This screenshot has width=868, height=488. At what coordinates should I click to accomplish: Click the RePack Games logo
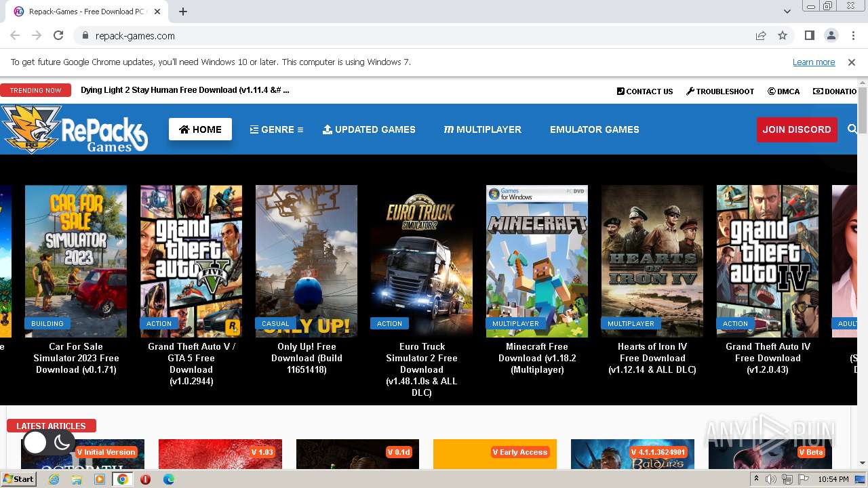75,129
